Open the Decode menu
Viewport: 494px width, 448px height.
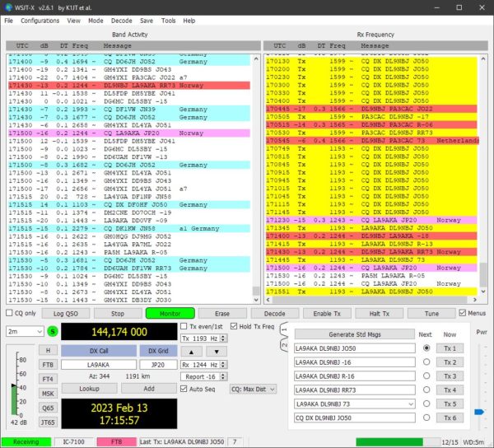pyautogui.click(x=121, y=21)
